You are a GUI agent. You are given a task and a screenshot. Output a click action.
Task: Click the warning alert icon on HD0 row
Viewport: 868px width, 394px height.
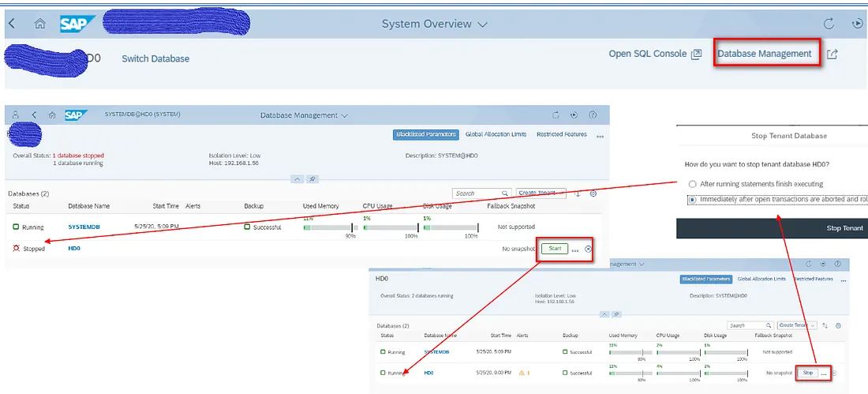click(522, 373)
